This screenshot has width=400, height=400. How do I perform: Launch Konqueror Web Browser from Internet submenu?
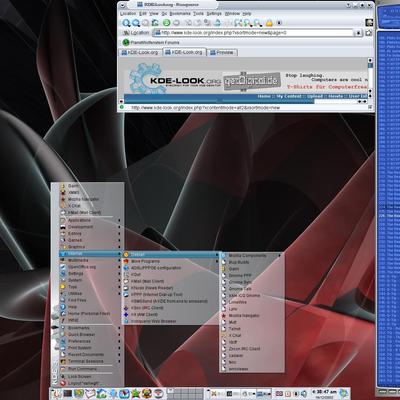[x=171, y=321]
